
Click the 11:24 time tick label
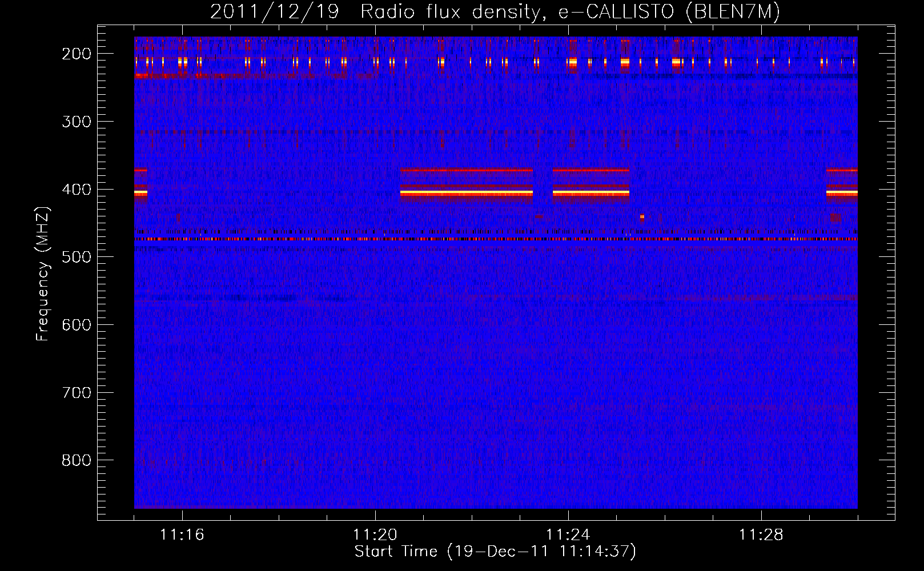(x=568, y=534)
